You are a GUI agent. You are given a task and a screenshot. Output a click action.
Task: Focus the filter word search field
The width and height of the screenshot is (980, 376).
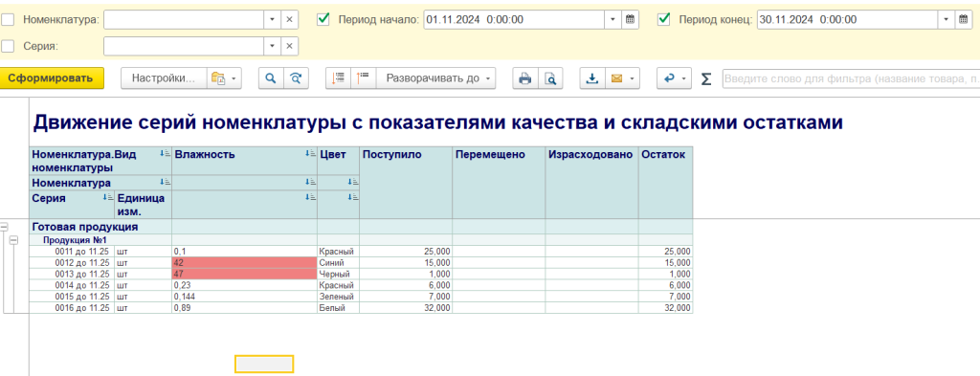point(851,78)
